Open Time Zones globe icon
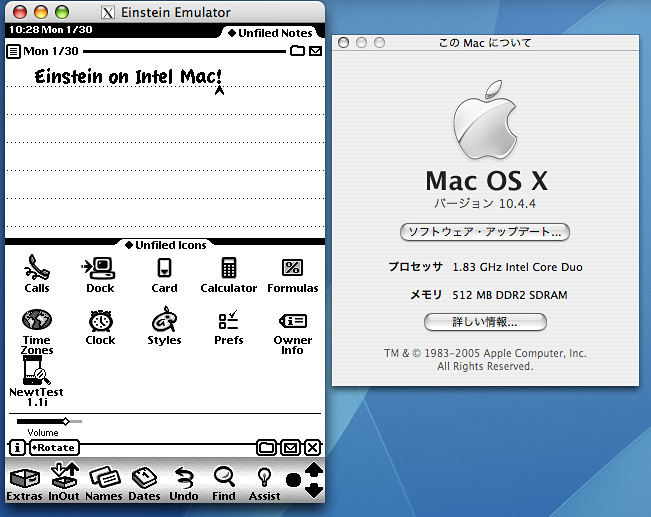Screen dimensions: 651x517 tap(37, 331)
